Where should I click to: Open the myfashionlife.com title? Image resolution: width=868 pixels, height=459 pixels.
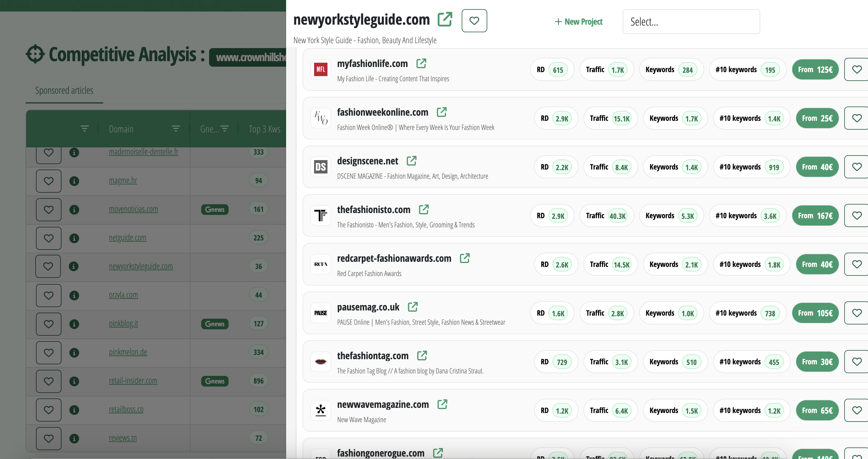(x=372, y=63)
